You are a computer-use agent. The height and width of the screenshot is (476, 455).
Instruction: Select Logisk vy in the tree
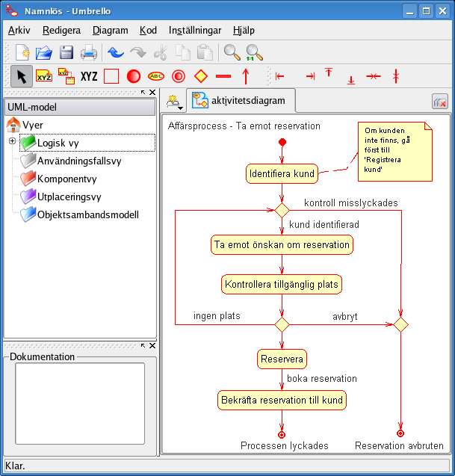pos(87,143)
